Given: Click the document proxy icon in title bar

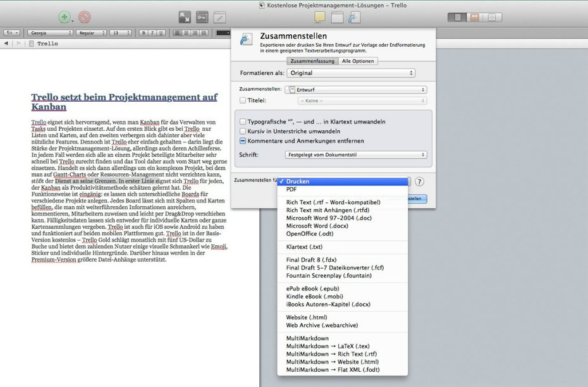Looking at the screenshot, I should [262, 5].
